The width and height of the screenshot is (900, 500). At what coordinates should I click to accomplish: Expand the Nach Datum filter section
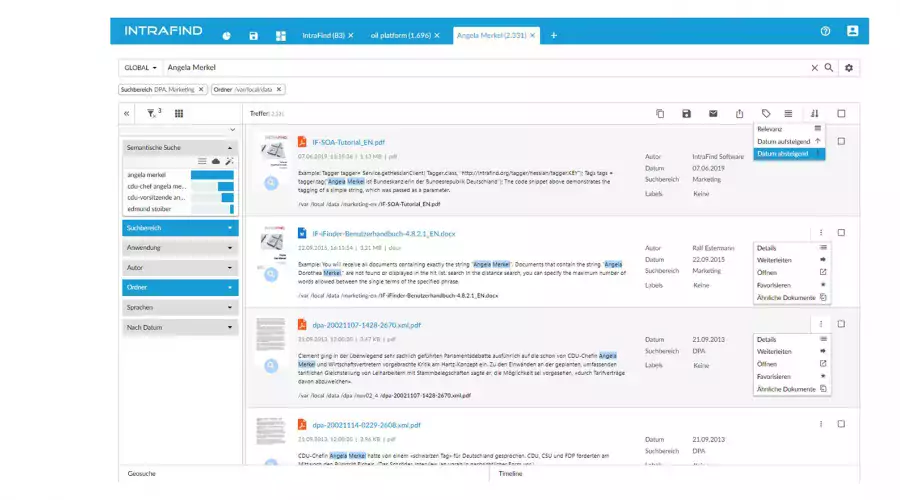point(180,327)
